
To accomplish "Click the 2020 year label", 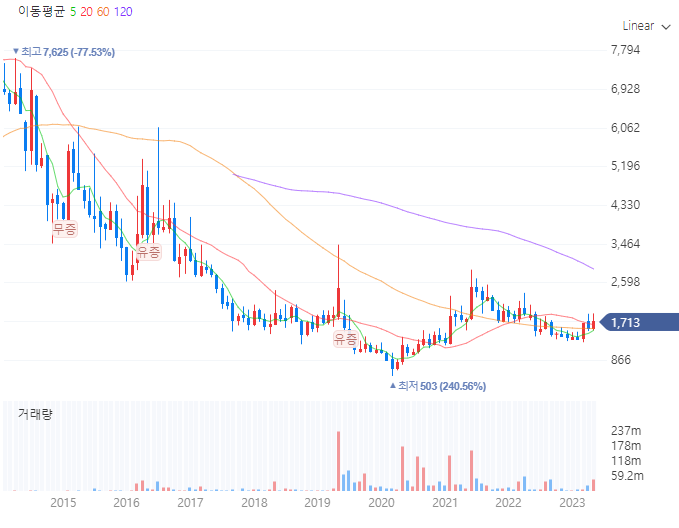I will [x=382, y=502].
